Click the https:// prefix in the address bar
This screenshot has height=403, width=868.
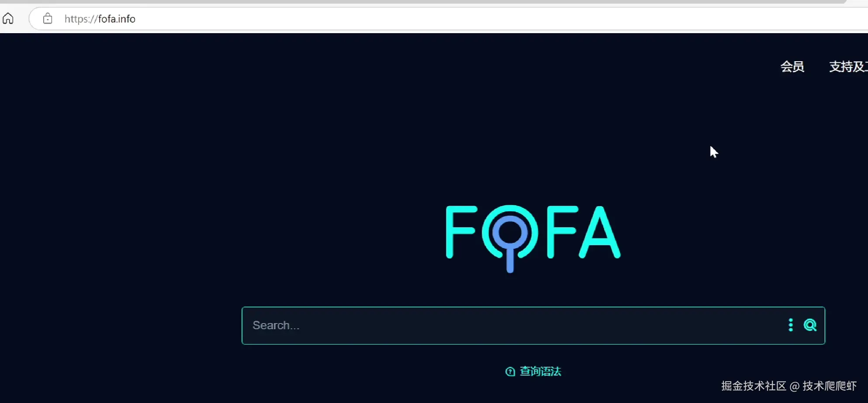81,19
